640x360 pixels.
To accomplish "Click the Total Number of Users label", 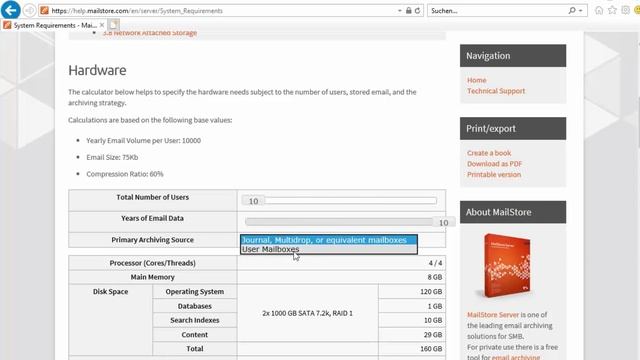I will [x=153, y=197].
